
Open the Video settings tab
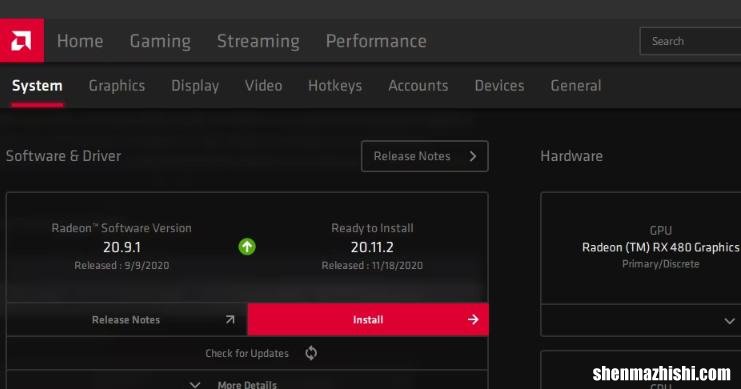[263, 86]
